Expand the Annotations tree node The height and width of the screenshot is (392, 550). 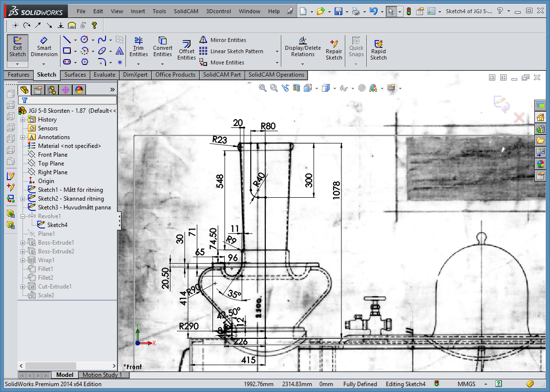(23, 137)
